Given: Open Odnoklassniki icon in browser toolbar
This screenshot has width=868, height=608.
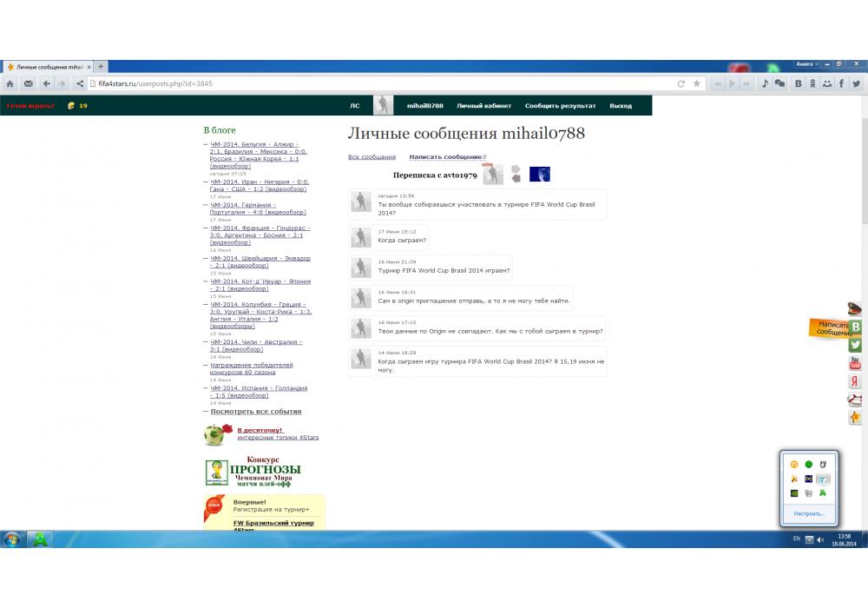Looking at the screenshot, I should click(813, 83).
